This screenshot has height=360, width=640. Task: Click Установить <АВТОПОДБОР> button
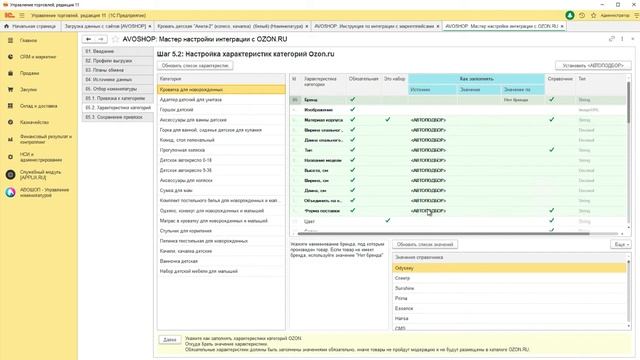coord(593,66)
